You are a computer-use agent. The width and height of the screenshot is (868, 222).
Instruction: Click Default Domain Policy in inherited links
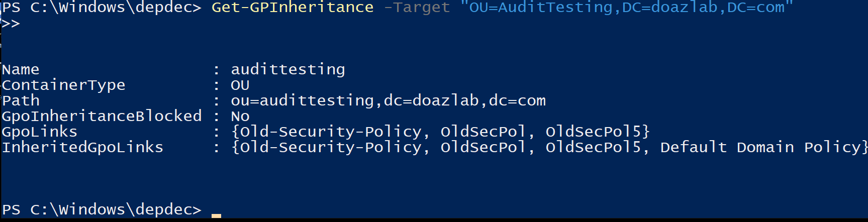[760, 147]
